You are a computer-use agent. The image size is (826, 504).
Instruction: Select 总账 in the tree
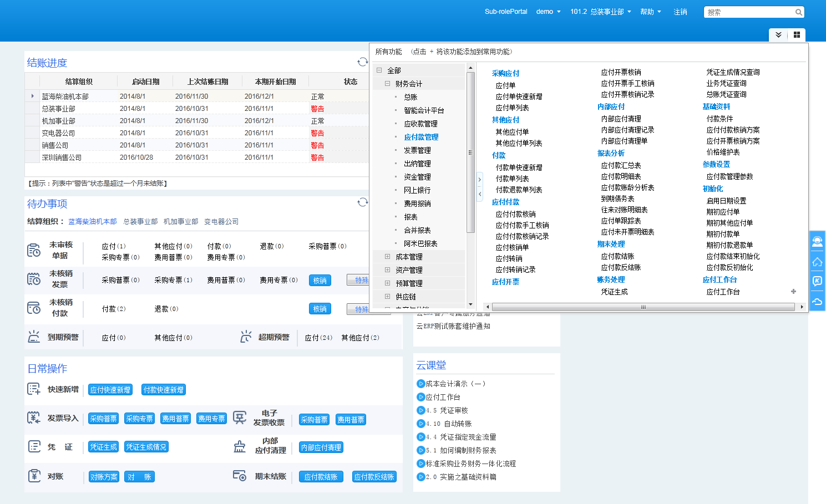[411, 97]
